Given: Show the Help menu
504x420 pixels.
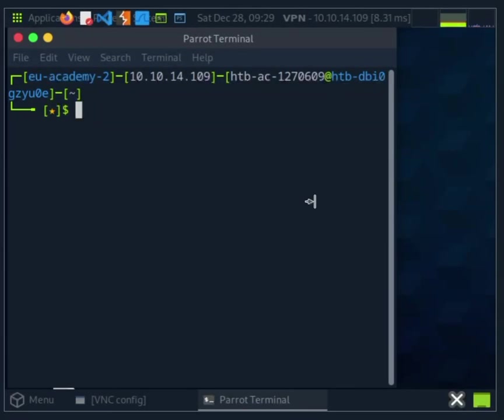Looking at the screenshot, I should 202,58.
